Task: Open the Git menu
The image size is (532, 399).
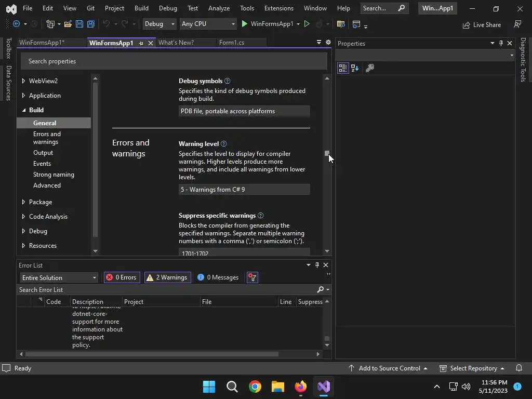Action: (x=90, y=8)
